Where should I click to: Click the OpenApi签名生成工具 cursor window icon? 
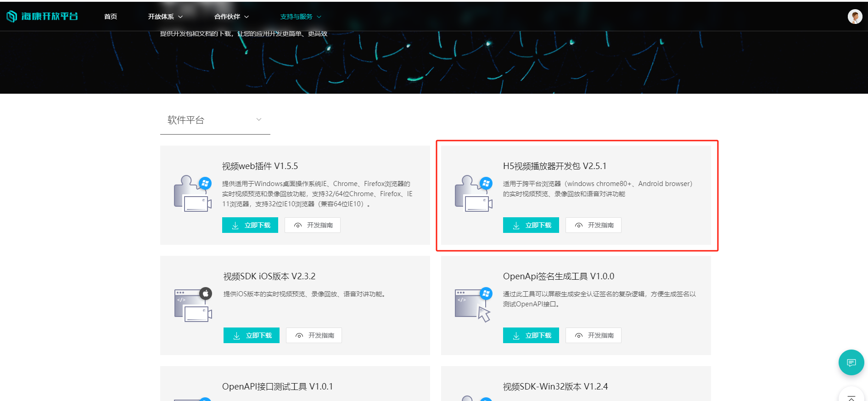pyautogui.click(x=473, y=305)
